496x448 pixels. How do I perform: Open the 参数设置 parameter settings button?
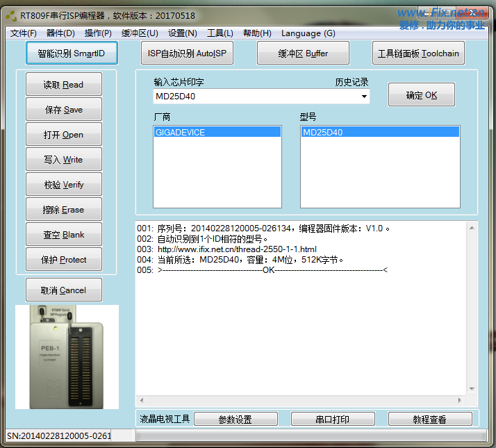235,420
